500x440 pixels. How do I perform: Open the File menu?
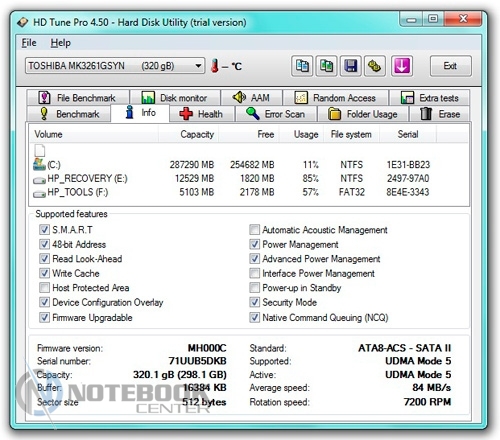(x=29, y=43)
